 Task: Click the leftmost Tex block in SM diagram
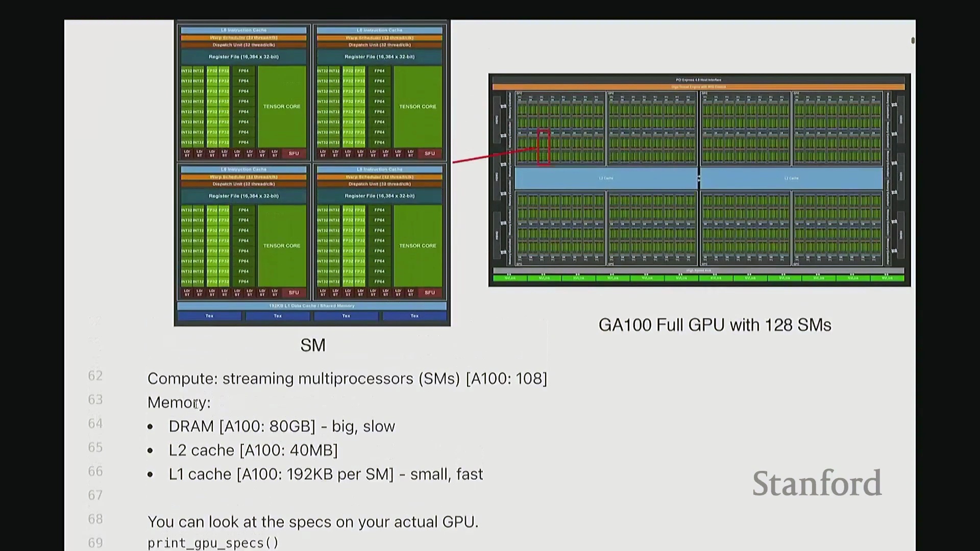(x=209, y=316)
